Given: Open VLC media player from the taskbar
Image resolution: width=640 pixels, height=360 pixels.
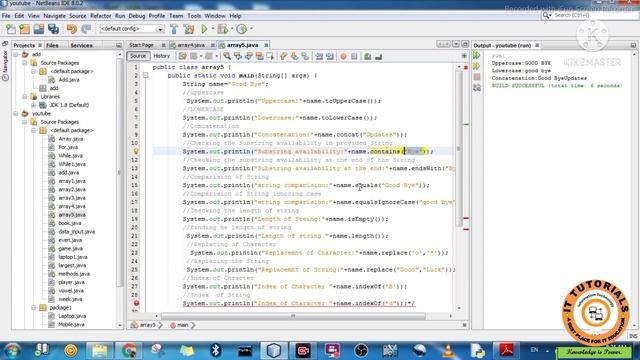Looking at the screenshot, I should click(x=448, y=350).
